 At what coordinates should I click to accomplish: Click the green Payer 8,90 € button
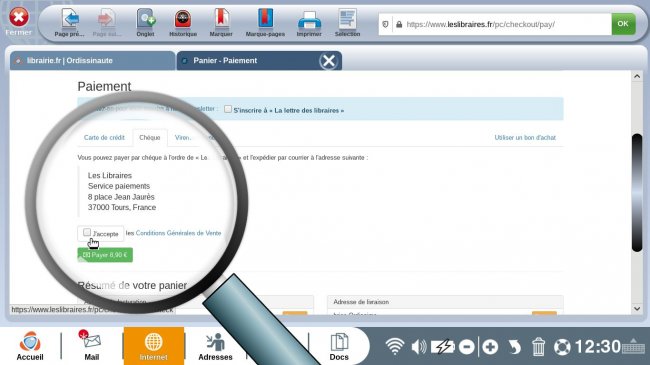tap(105, 255)
